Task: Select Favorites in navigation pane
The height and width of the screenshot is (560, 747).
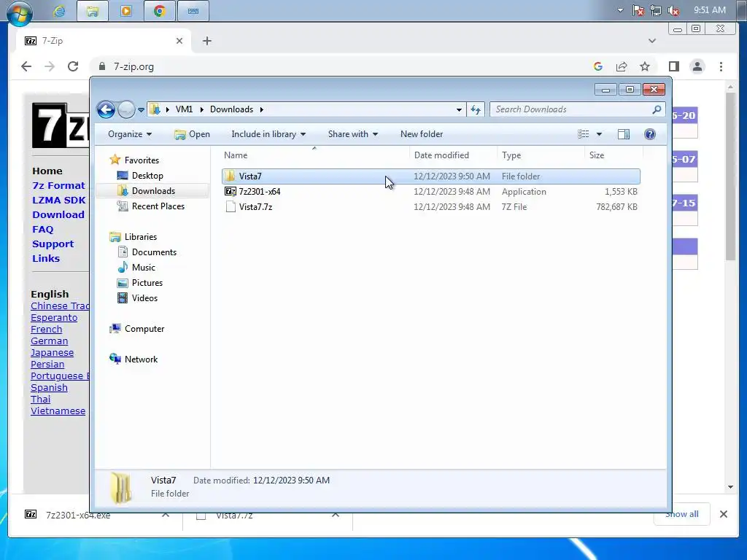Action: point(142,160)
